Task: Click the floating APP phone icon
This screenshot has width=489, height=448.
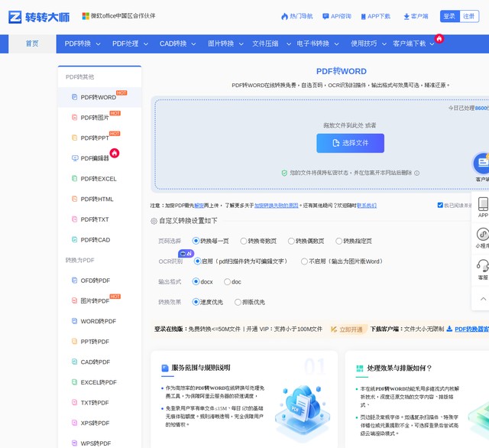Action: pyautogui.click(x=483, y=204)
